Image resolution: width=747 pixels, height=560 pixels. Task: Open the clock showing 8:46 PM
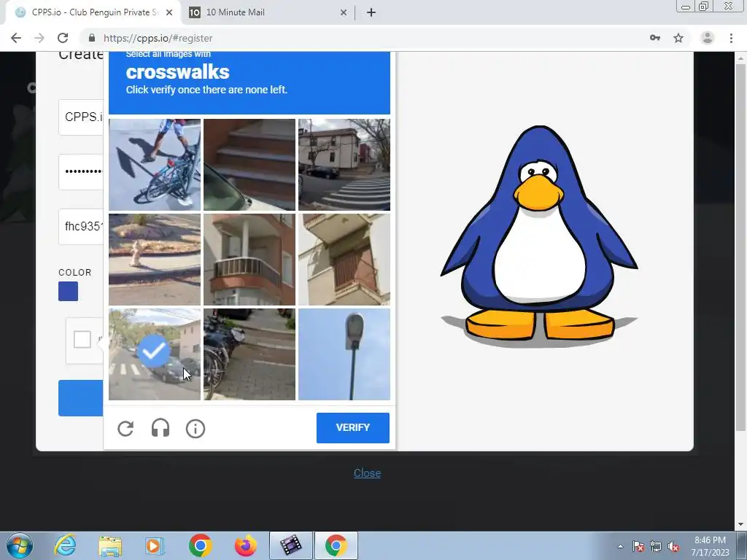pyautogui.click(x=711, y=546)
